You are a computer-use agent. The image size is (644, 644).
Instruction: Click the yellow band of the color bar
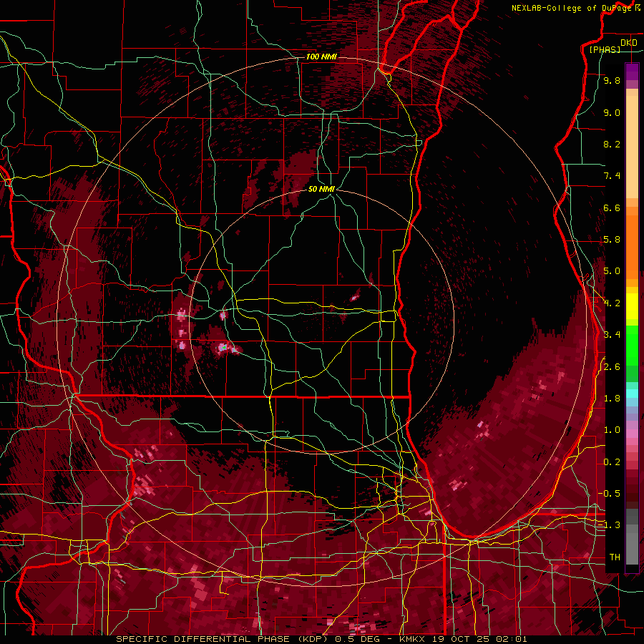click(632, 306)
